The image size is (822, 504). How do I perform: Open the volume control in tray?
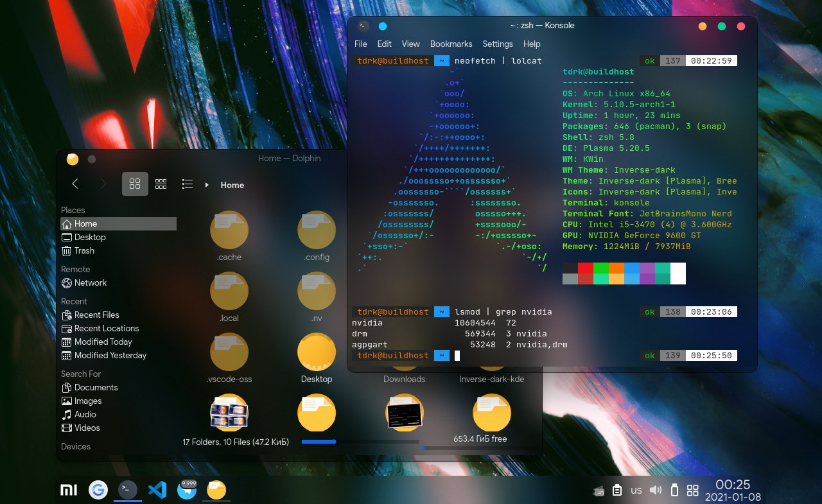pyautogui.click(x=655, y=491)
